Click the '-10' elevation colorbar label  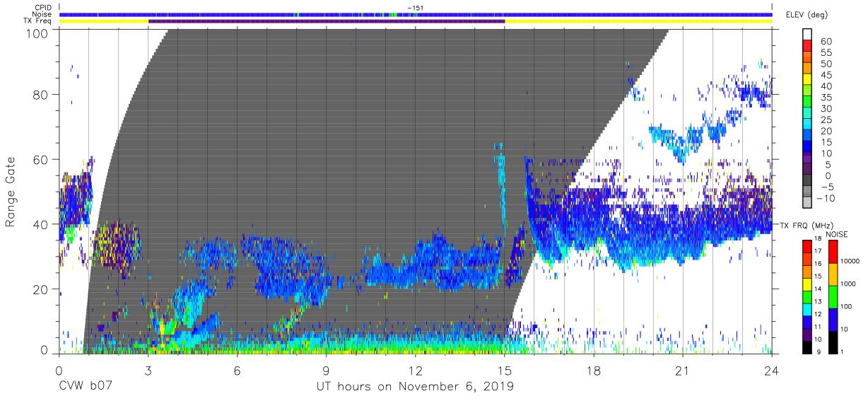(824, 198)
